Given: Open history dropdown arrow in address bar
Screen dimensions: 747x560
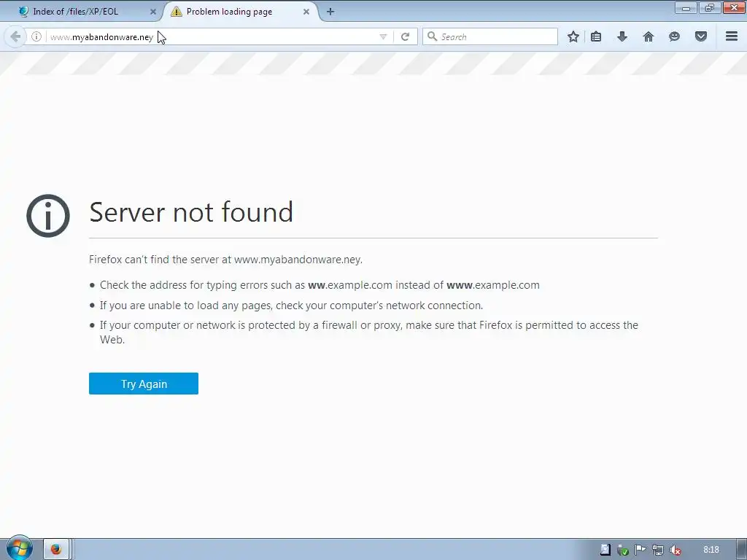Looking at the screenshot, I should coord(383,36).
